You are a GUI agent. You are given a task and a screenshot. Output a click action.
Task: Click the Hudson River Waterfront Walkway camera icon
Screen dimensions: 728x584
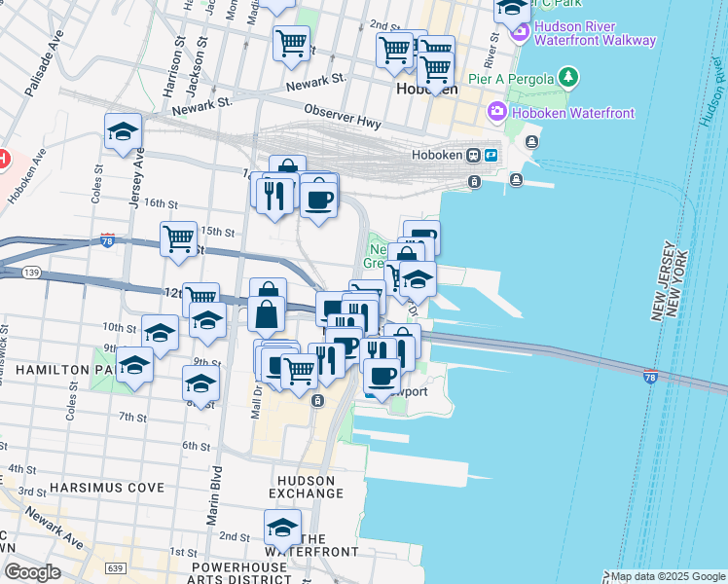point(520,33)
